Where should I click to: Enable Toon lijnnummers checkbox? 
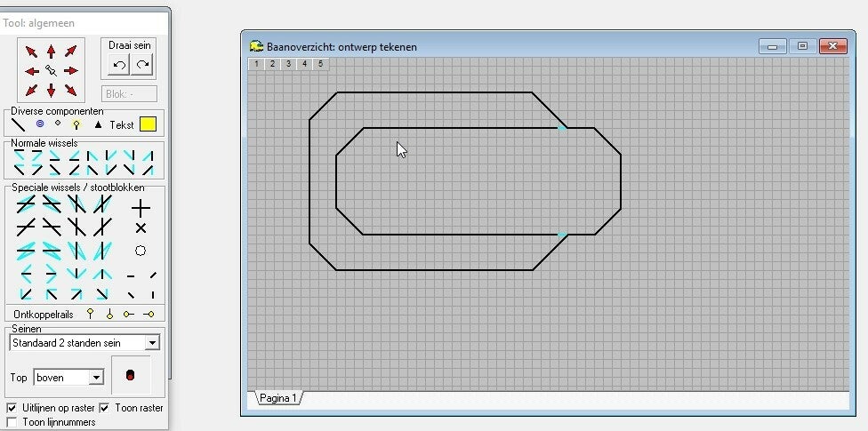12,422
